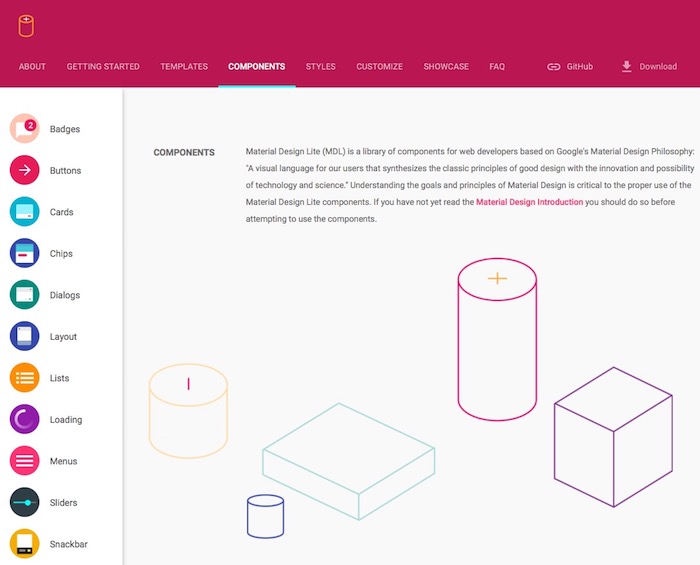Open the Getting Started tab
The height and width of the screenshot is (565, 700).
coord(103,66)
